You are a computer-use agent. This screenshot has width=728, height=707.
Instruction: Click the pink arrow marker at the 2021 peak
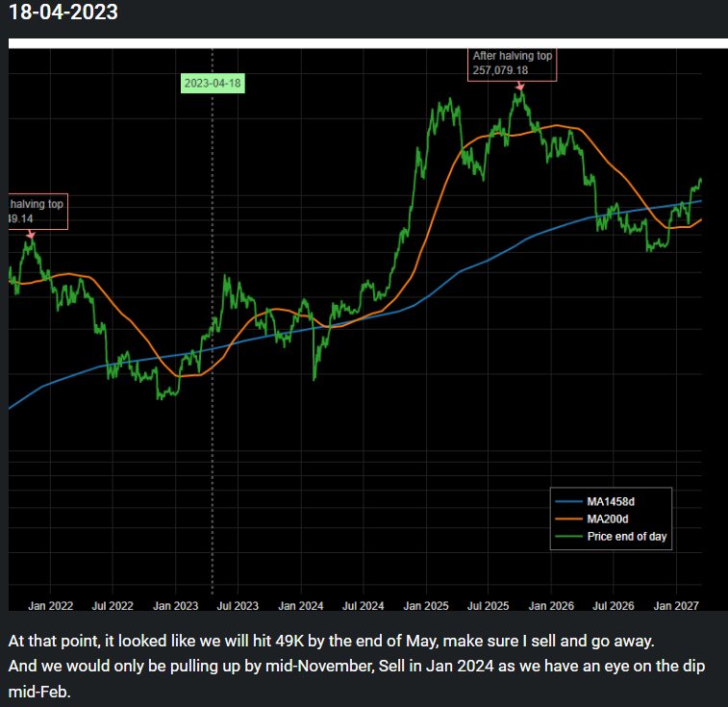[31, 235]
